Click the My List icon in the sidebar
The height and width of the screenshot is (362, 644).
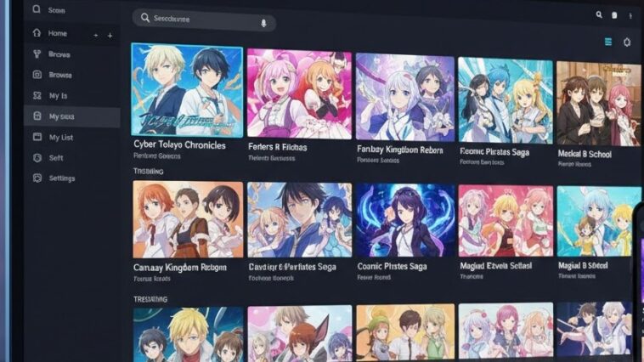37,137
